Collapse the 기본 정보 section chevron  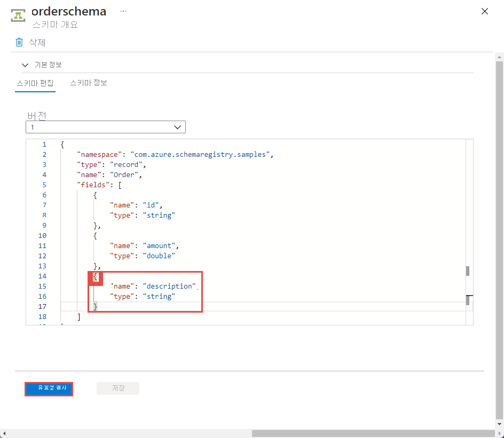(25, 65)
